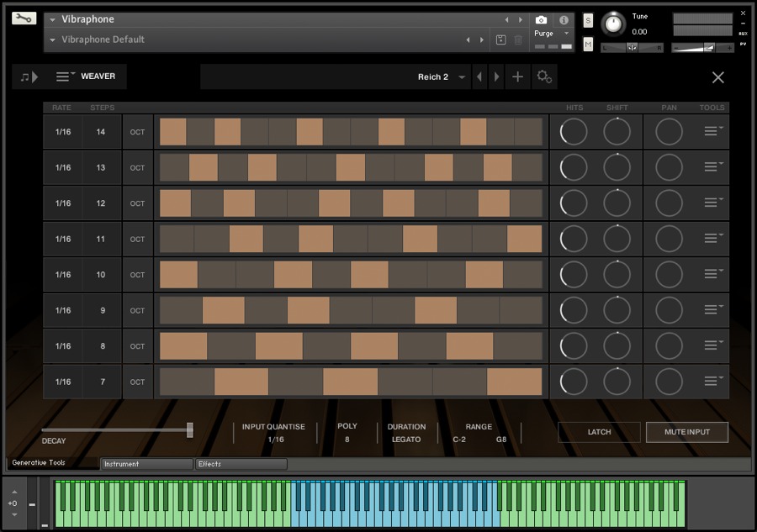Click the note play icon beside Weaver
The width and height of the screenshot is (757, 532).
29,76
